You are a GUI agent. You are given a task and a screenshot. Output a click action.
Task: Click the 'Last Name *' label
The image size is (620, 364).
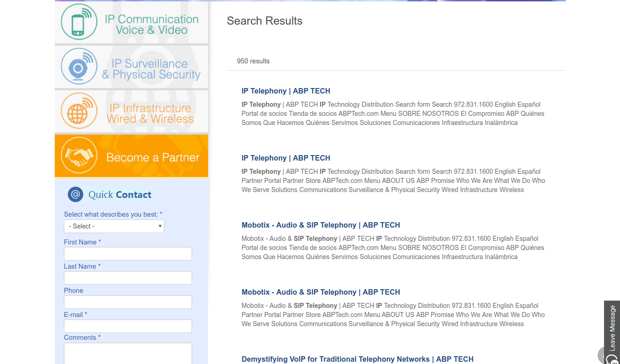pos(82,266)
